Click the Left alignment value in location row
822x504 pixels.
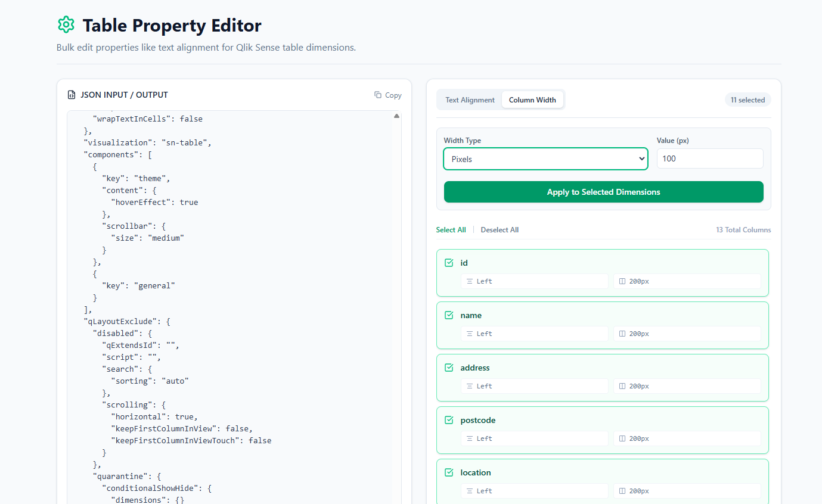(484, 491)
